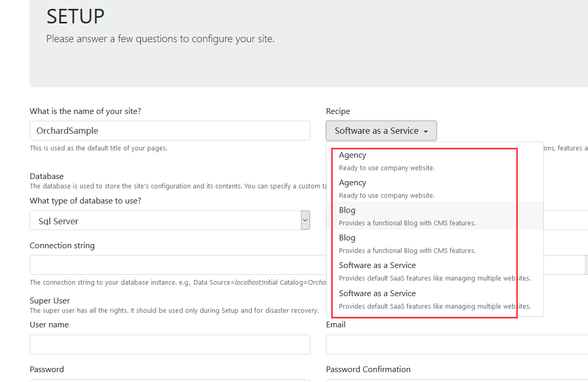Image resolution: width=588 pixels, height=382 pixels.
Task: Pick the last Software as a Service option
Action: click(435, 299)
